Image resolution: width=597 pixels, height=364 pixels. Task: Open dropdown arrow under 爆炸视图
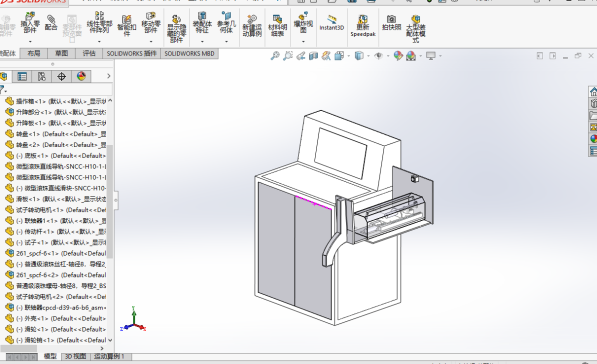click(x=303, y=41)
